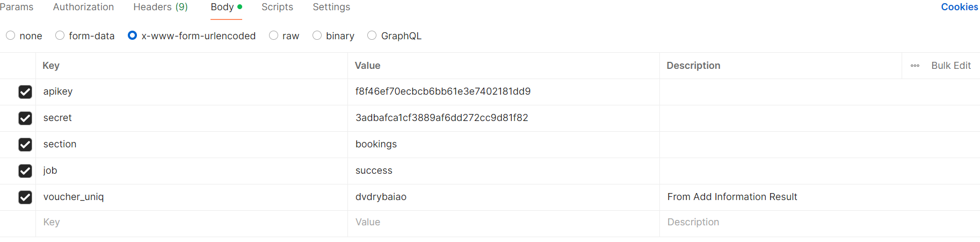Select the raw body option
980x242 pixels.
[274, 35]
